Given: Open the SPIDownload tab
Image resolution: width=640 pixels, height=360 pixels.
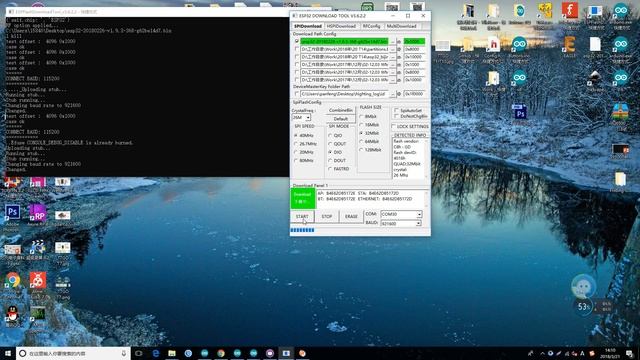Looking at the screenshot, I should point(308,26).
